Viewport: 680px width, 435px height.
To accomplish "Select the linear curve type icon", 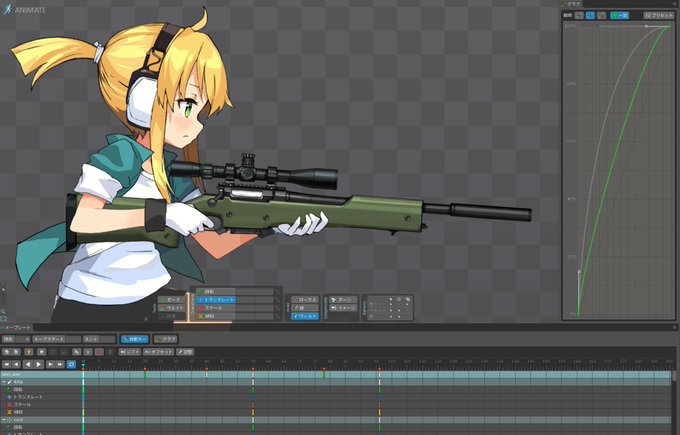I will point(579,15).
